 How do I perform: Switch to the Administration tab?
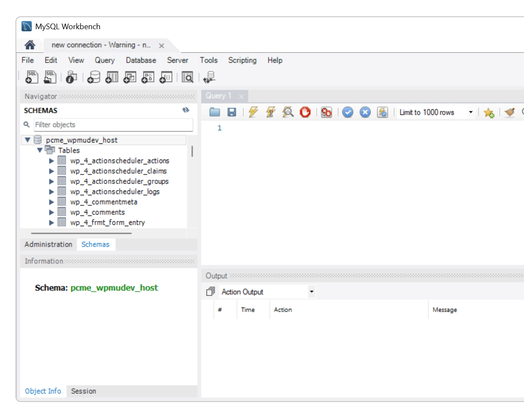[x=49, y=244]
